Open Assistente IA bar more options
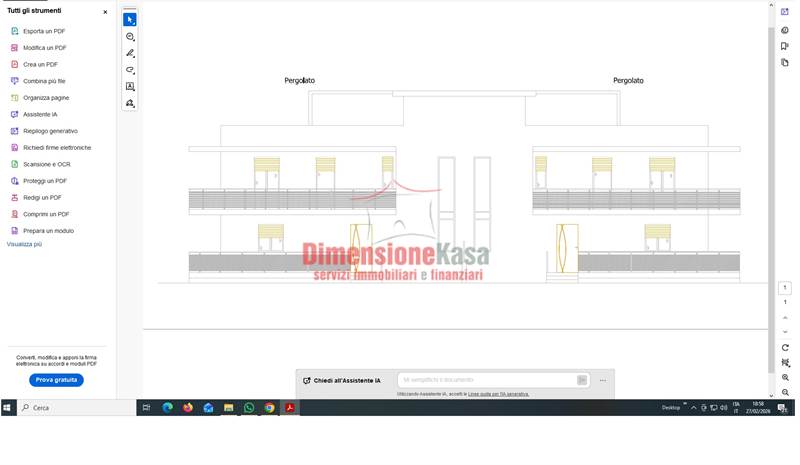The width and height of the screenshot is (800, 465). point(603,380)
